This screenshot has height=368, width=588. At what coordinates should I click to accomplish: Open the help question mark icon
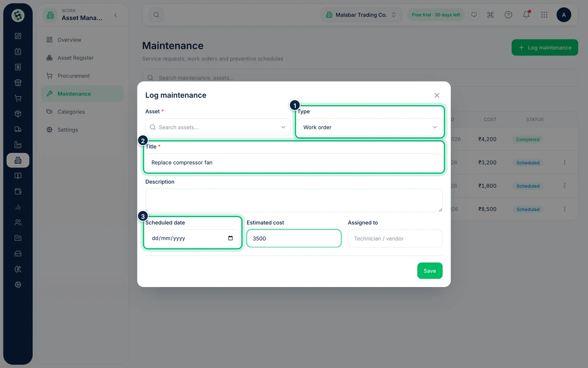point(508,15)
